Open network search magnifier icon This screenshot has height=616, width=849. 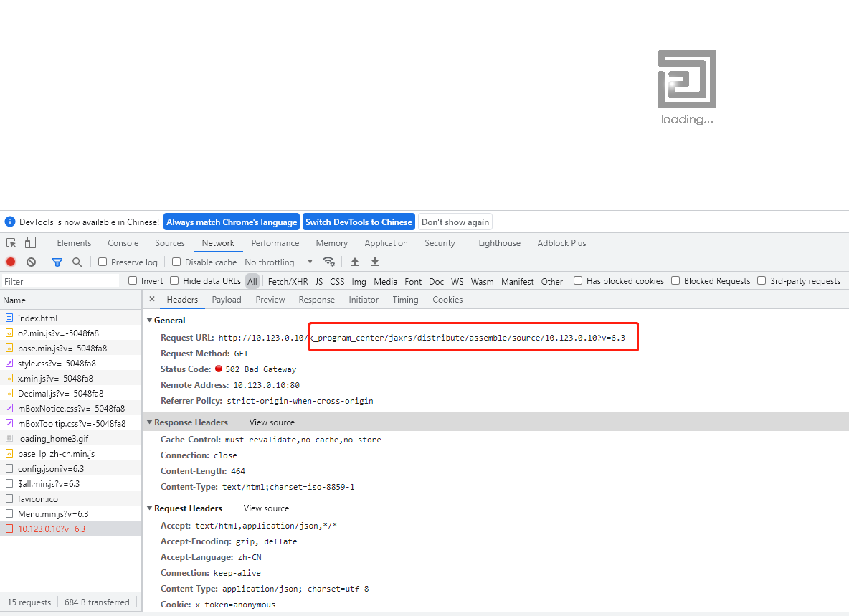point(77,262)
